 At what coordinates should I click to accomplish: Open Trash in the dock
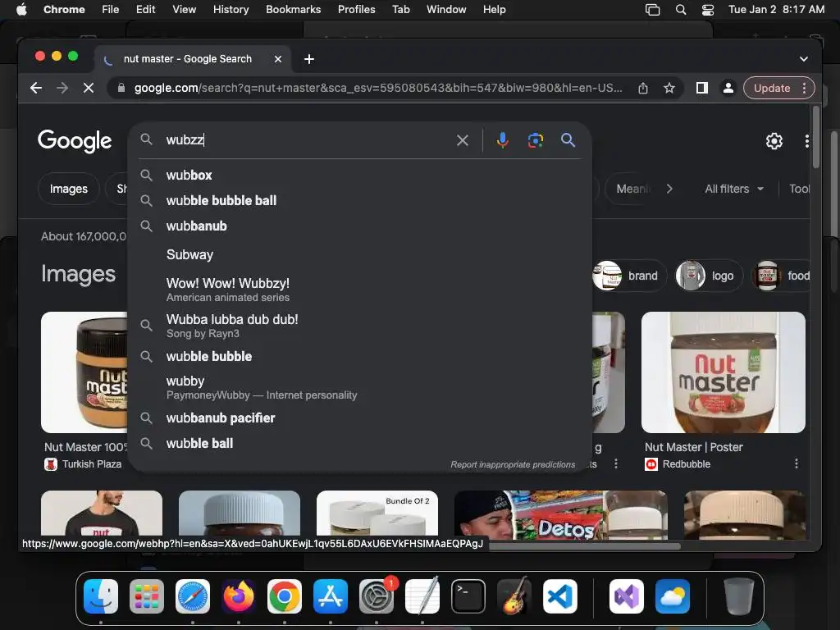click(x=739, y=596)
